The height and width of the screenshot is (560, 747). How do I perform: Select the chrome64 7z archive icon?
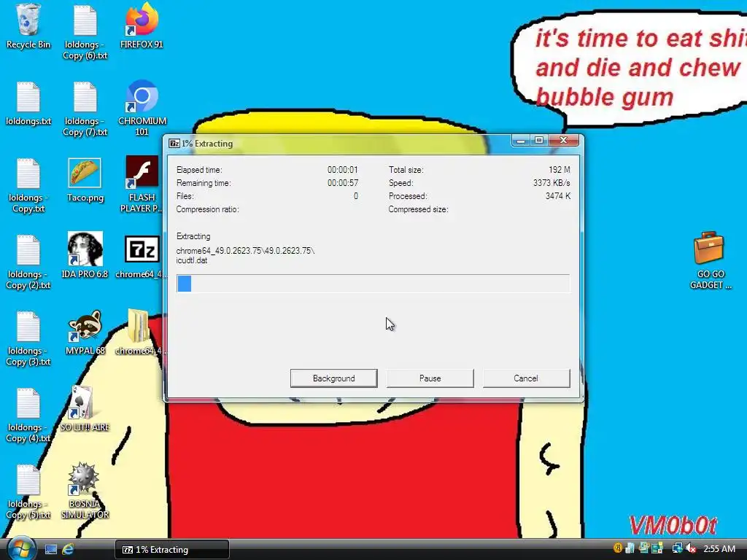point(142,256)
